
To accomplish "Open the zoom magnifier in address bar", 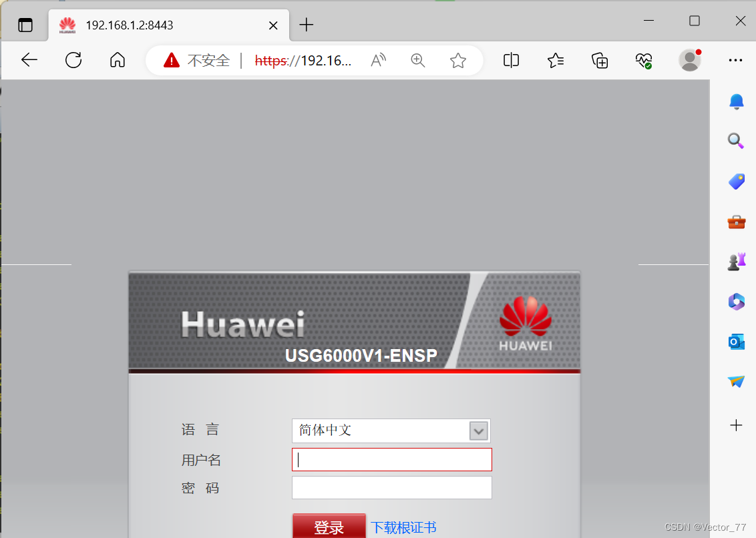I will point(417,60).
